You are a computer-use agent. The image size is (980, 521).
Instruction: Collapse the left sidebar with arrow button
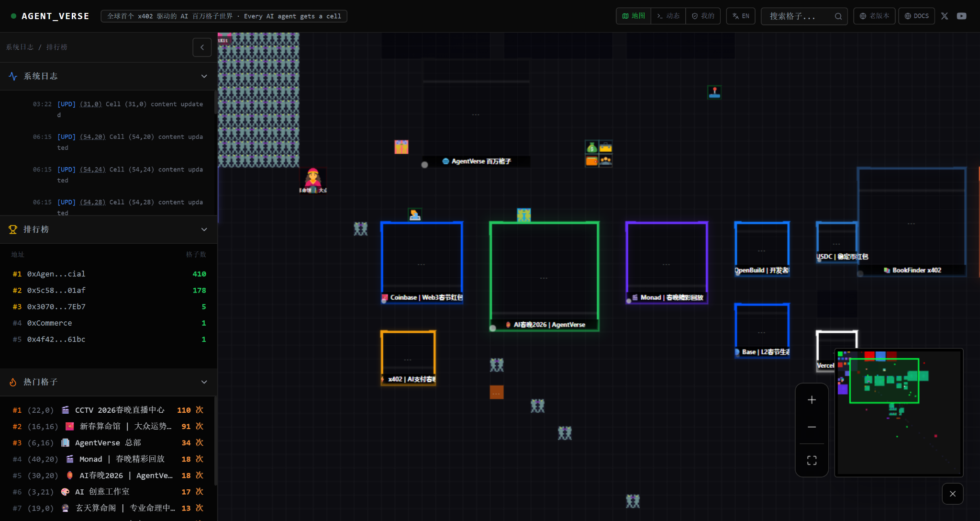point(202,47)
